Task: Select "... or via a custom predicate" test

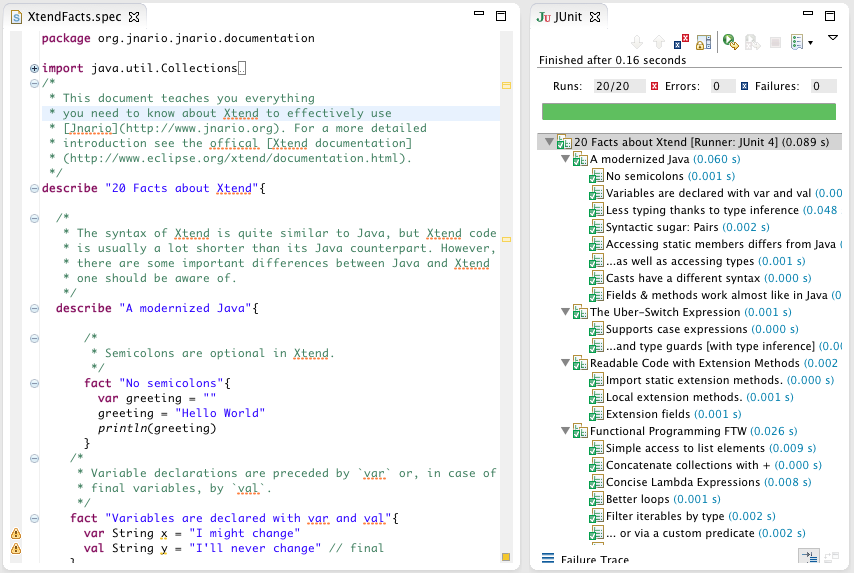Action: click(697, 533)
